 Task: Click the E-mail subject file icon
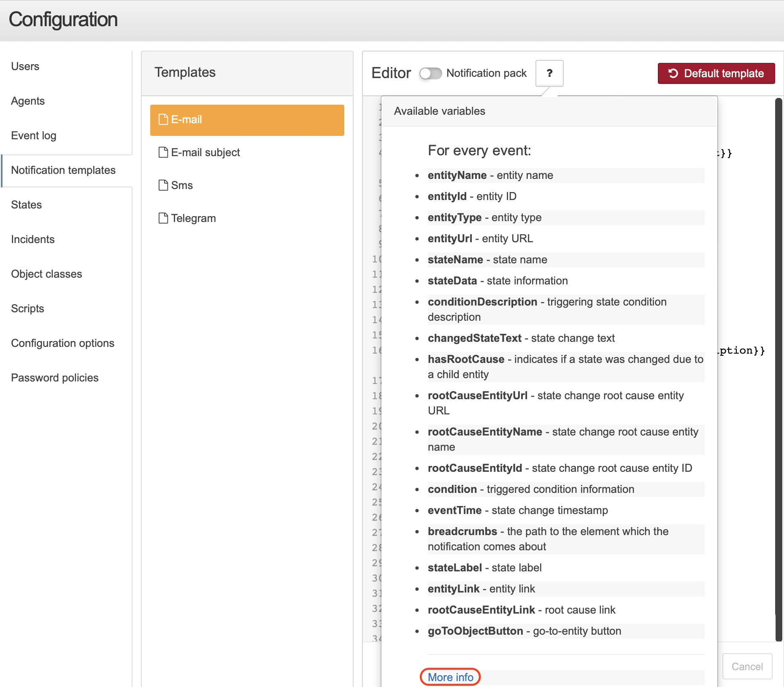[163, 152]
